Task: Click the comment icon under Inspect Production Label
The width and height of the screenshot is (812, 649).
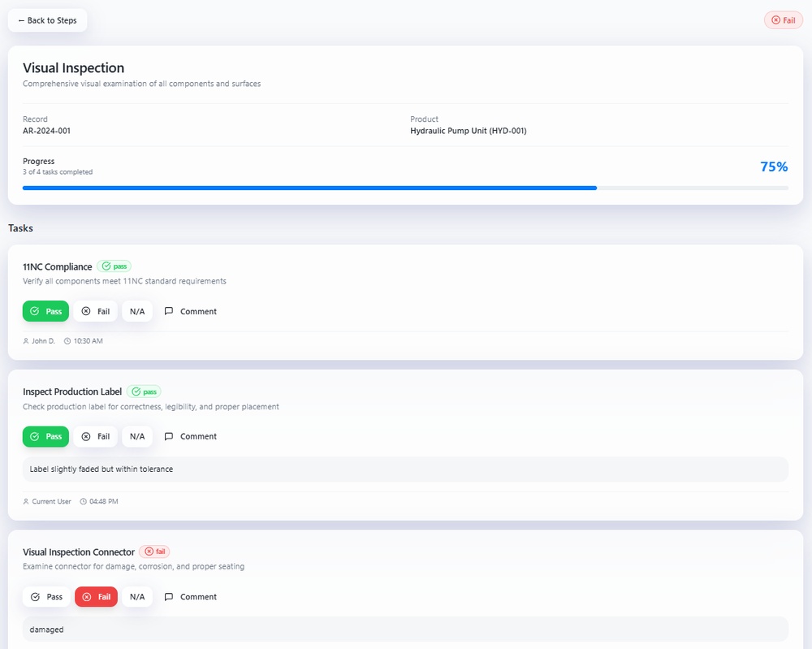Action: 169,437
